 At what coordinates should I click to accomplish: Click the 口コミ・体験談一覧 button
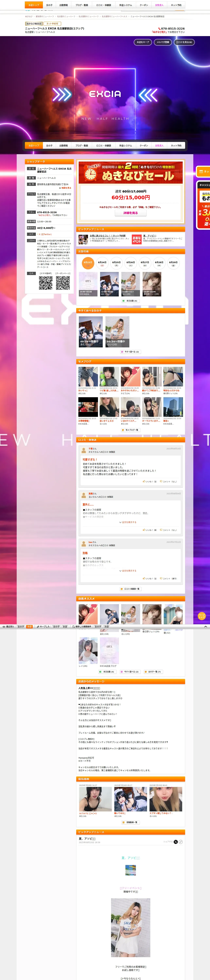130,589
